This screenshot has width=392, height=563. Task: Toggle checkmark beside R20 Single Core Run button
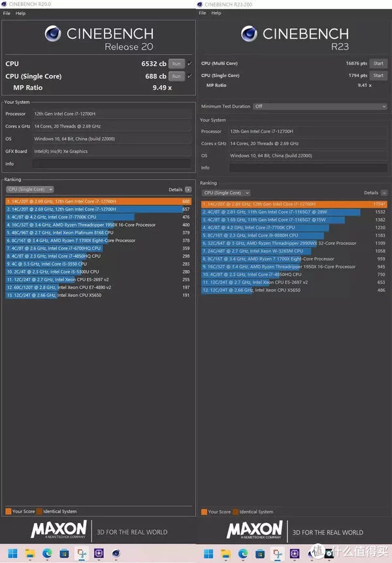point(189,76)
